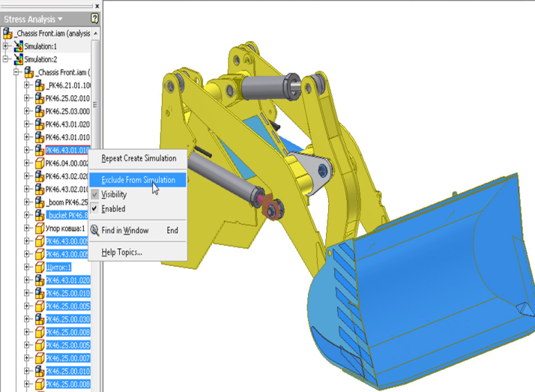Click part icon of Щиток:1 row

tap(40, 267)
